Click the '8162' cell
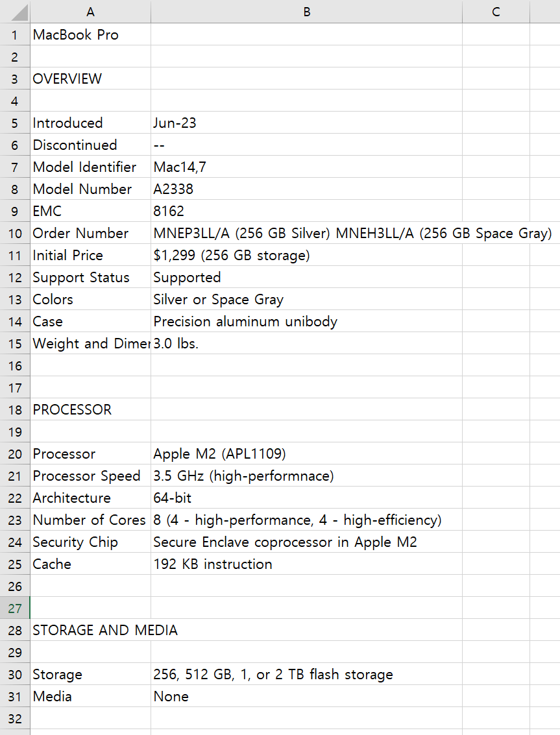 coord(306,211)
